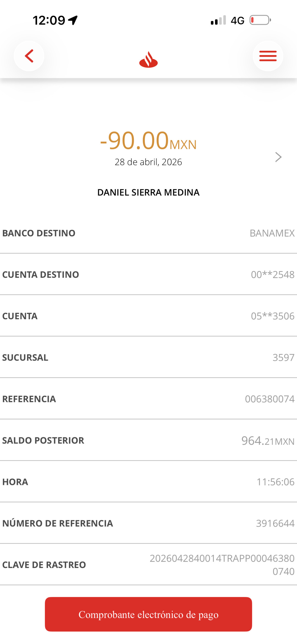Screen dimensions: 297x644
Task: Tap the 4G network indicator
Action: 237,20
